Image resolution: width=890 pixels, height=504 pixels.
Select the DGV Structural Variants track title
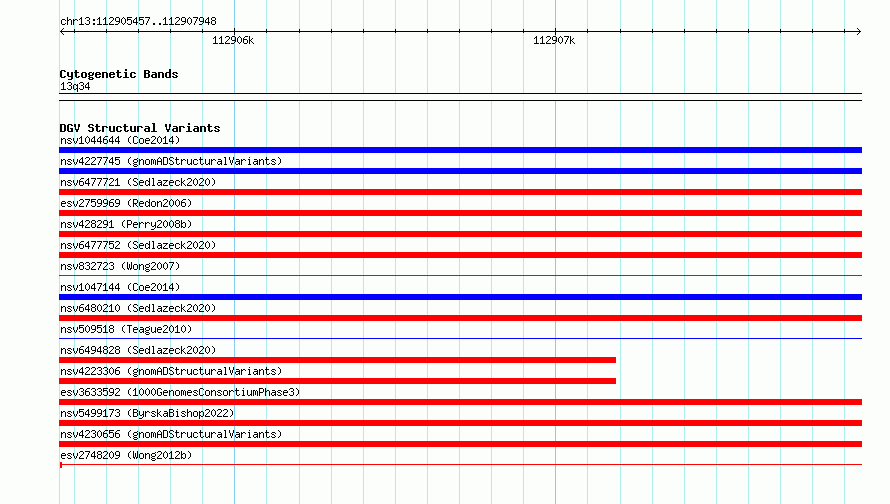coord(140,128)
